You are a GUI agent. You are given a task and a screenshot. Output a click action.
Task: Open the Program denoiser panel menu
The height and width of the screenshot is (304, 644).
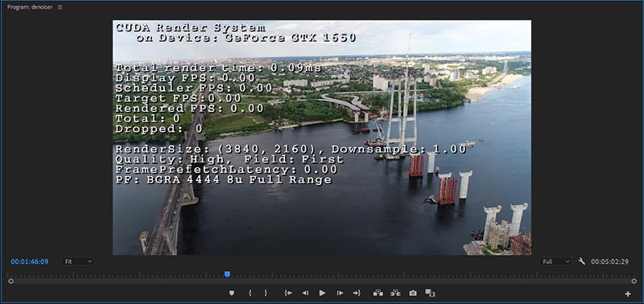(60, 7)
